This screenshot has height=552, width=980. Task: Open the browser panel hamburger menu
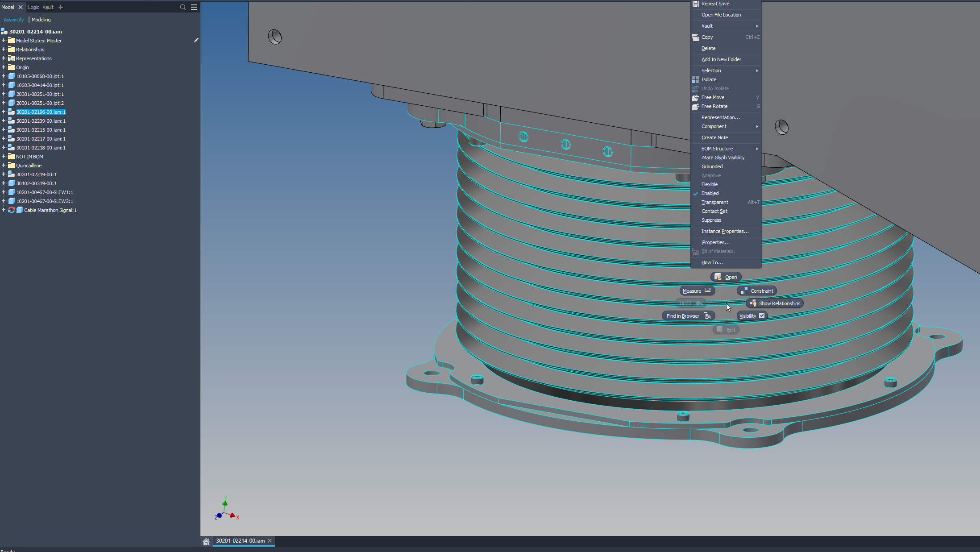point(194,7)
